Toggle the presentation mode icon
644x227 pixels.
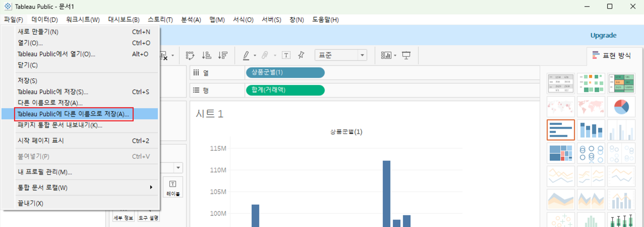click(406, 55)
